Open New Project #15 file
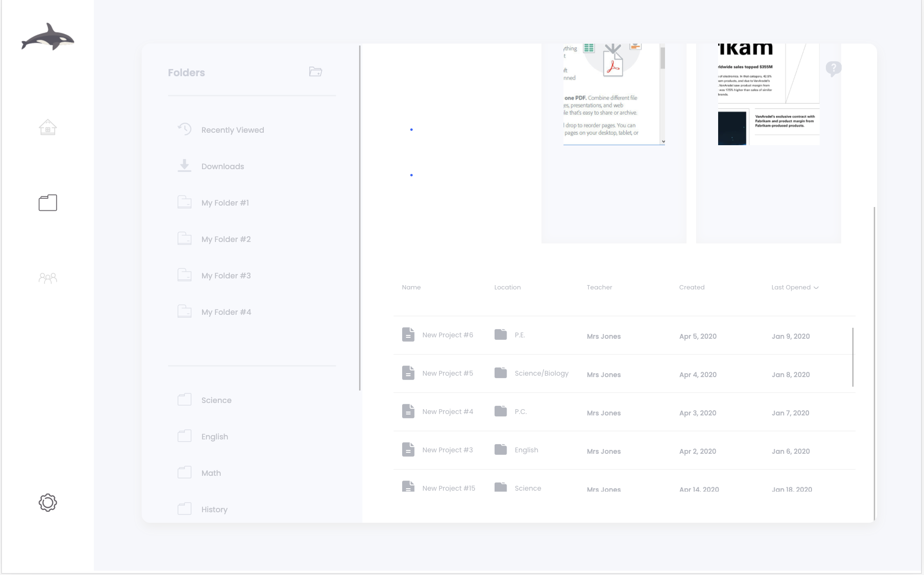Viewport: 924px width, 575px height. (448, 488)
